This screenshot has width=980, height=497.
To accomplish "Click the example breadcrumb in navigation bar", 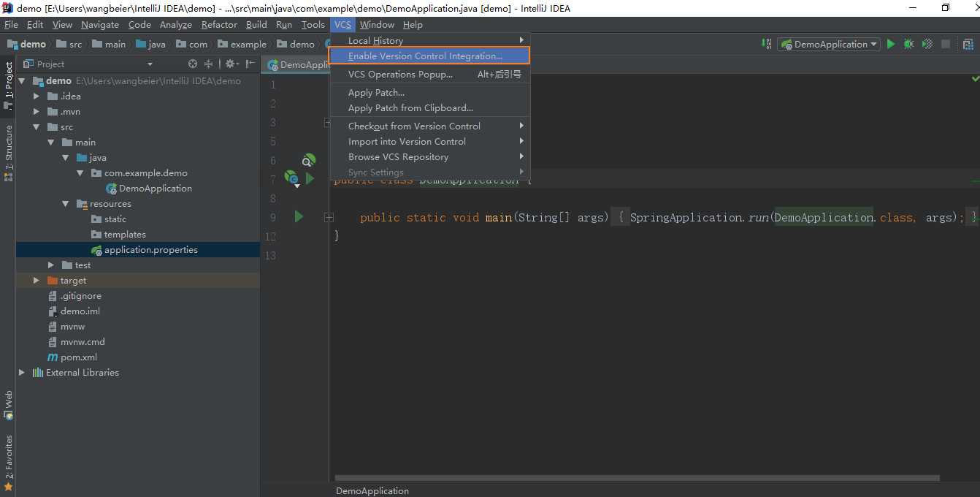I will click(x=242, y=45).
